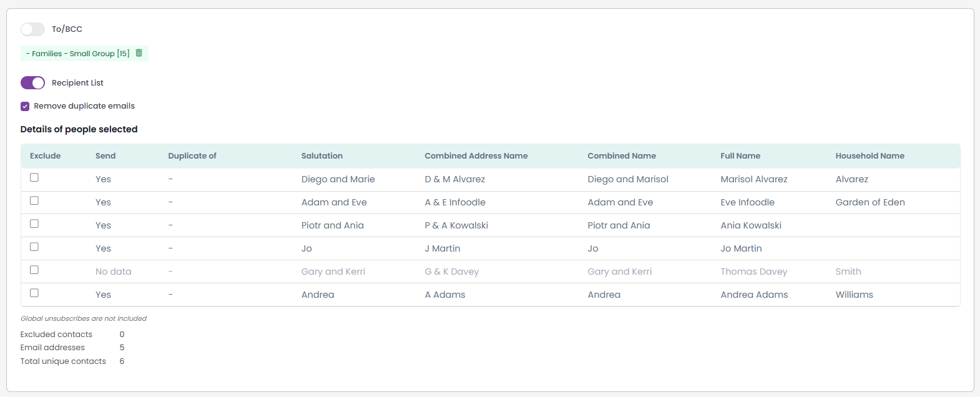Delete the Families - Small Group tag
The image size is (980, 397).
click(x=139, y=53)
